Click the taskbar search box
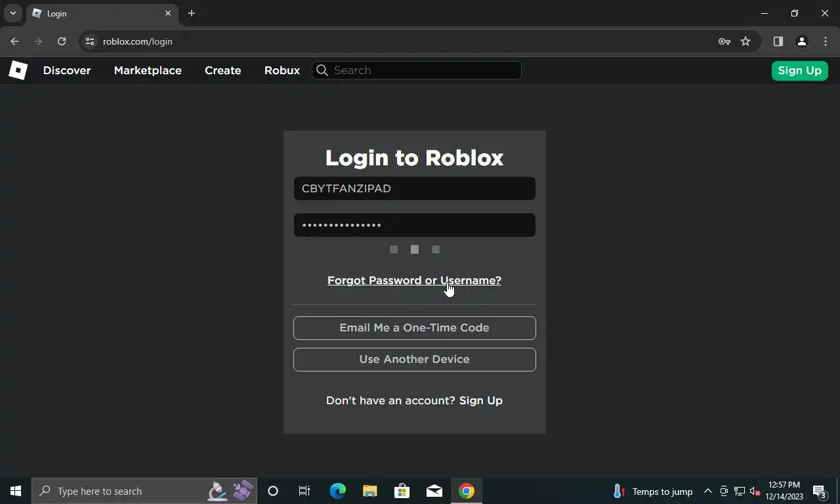The height and width of the screenshot is (504, 840). click(x=144, y=491)
